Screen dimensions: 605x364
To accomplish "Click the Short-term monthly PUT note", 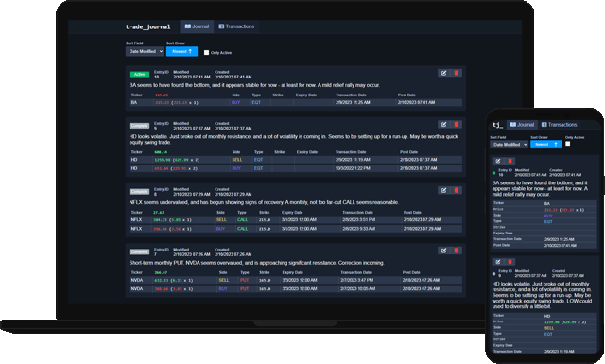I will pyautogui.click(x=257, y=263).
